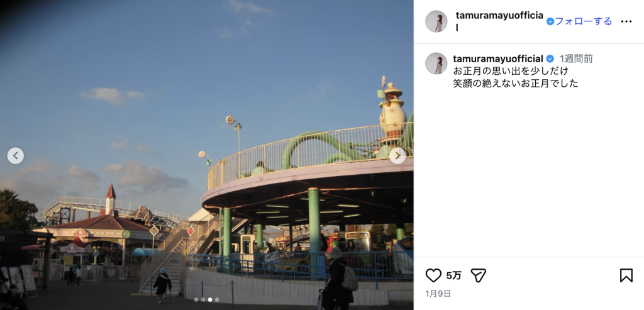Click the 1月9日 post date
644x310 pixels.
coord(438,294)
